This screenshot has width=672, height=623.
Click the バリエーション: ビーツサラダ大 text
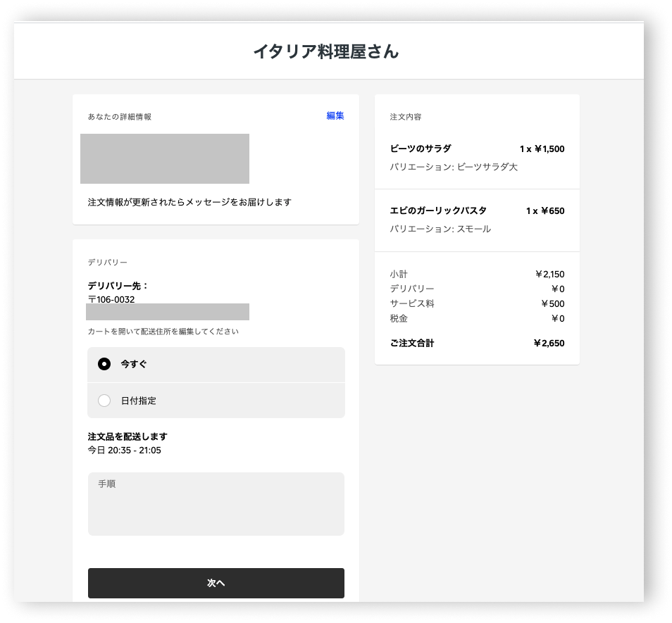tap(454, 167)
